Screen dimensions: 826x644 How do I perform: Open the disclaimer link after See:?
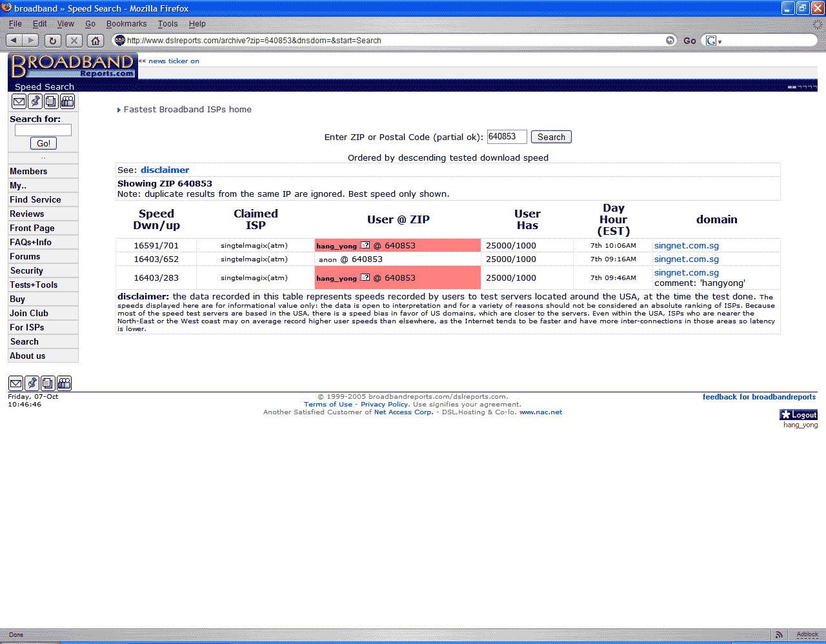point(165,170)
